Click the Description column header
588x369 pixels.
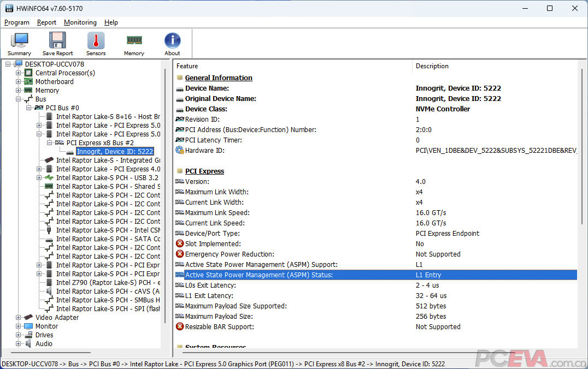point(432,66)
